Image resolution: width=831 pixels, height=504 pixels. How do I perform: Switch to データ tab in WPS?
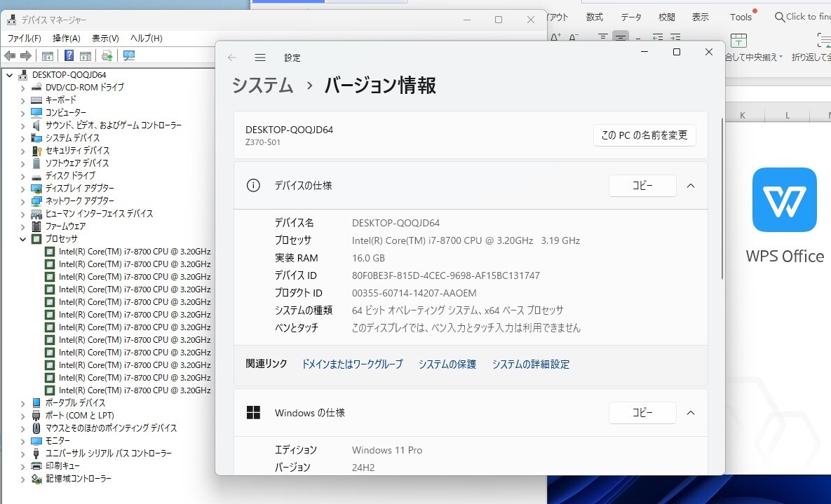pyautogui.click(x=631, y=17)
